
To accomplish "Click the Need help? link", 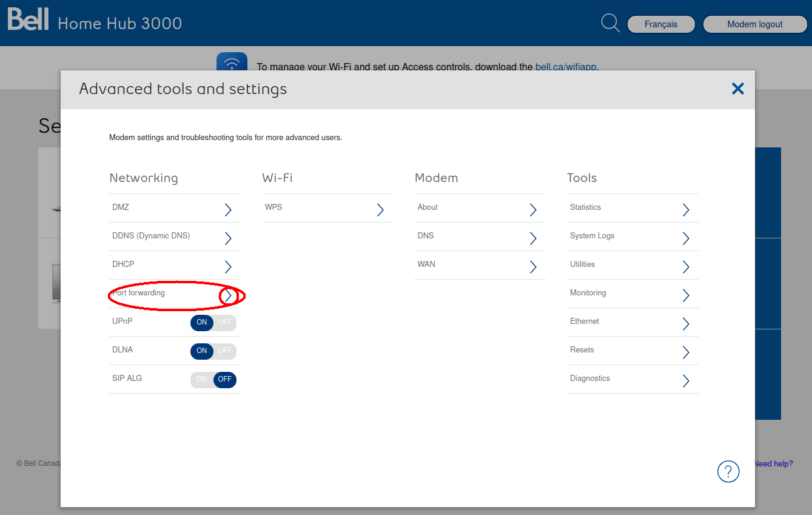I will [x=773, y=463].
